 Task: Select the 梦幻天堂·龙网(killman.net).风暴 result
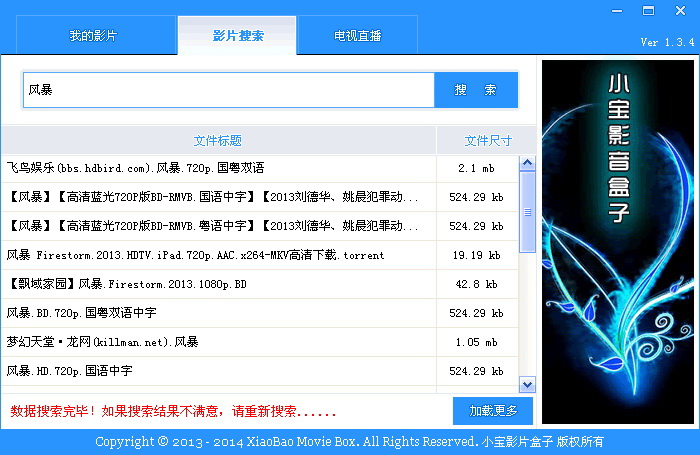pos(219,342)
